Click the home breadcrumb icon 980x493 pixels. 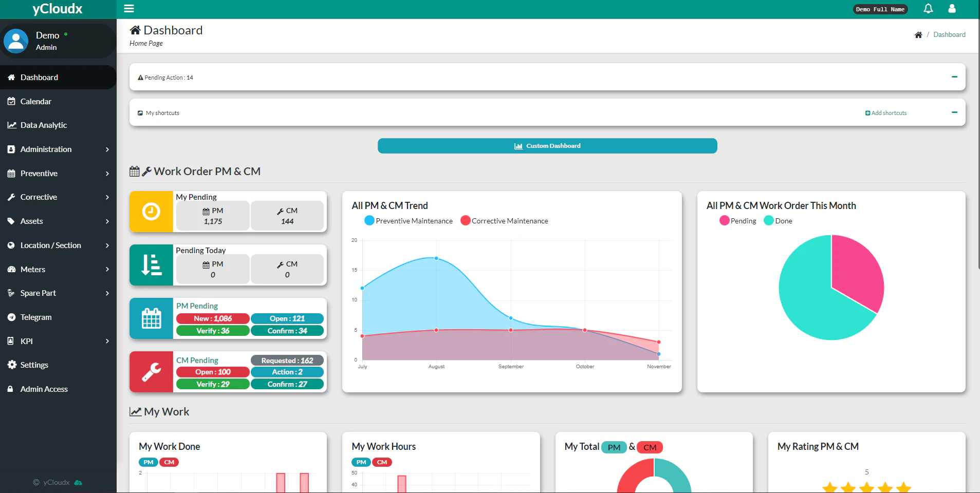(x=919, y=34)
